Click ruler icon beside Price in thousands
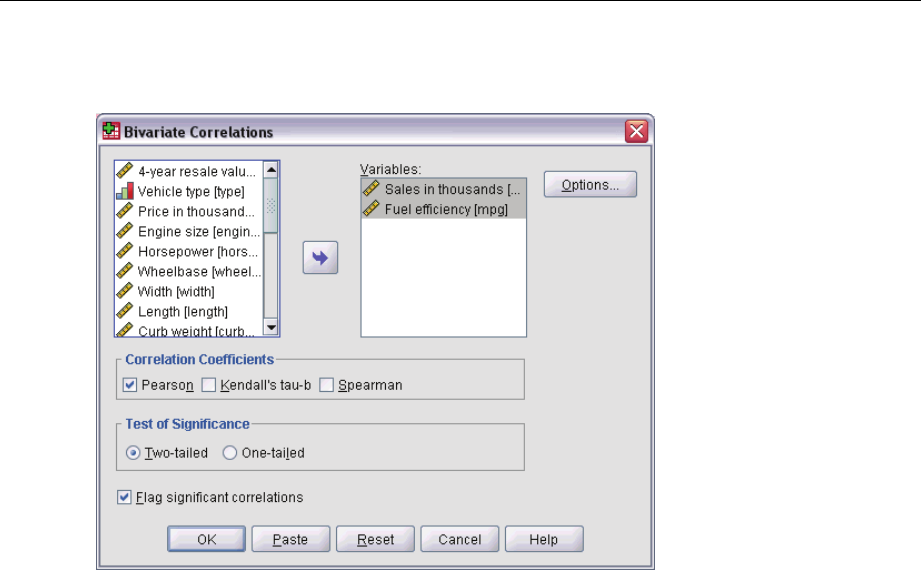The height and width of the screenshot is (570, 921). [125, 211]
